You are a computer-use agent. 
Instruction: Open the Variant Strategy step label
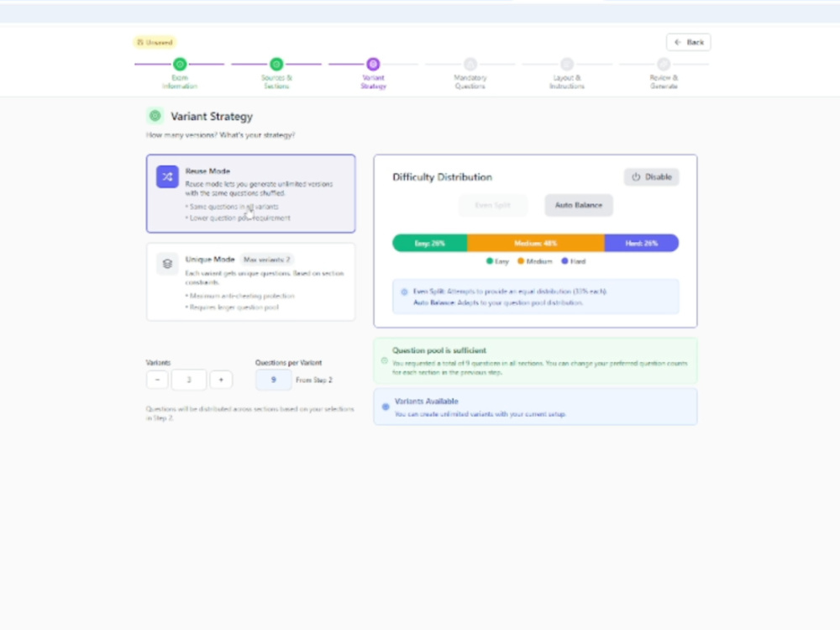coord(374,82)
